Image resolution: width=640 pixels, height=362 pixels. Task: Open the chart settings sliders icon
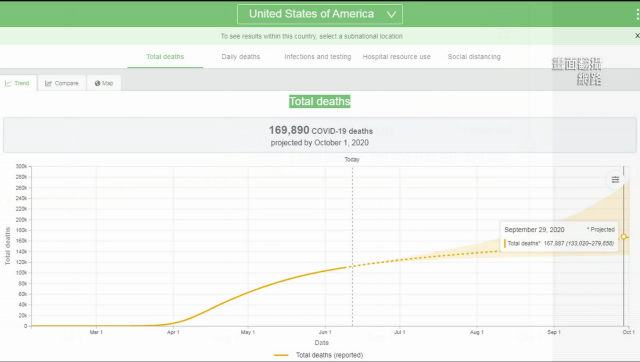pos(615,180)
